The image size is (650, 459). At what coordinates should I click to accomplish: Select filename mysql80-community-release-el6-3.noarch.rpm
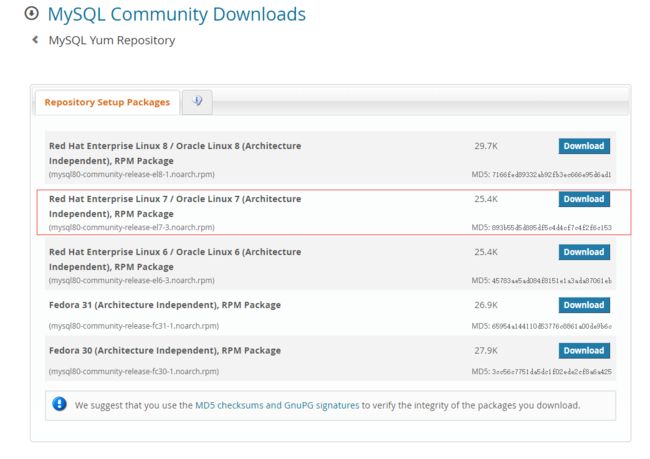132,281
